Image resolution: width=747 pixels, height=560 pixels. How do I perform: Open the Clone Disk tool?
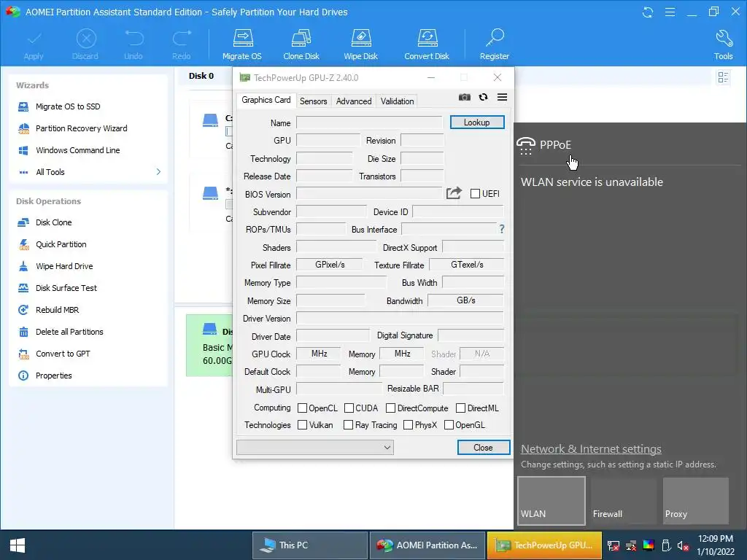pos(301,44)
